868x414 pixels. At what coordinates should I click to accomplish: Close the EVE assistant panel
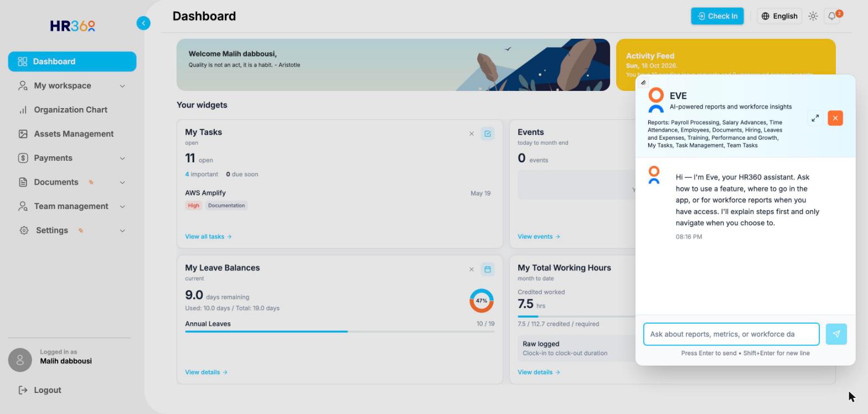pyautogui.click(x=835, y=118)
